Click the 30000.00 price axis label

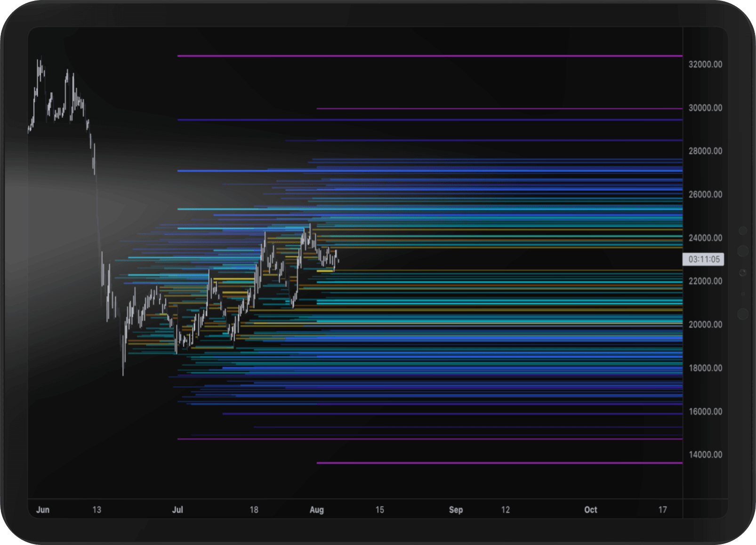click(705, 108)
